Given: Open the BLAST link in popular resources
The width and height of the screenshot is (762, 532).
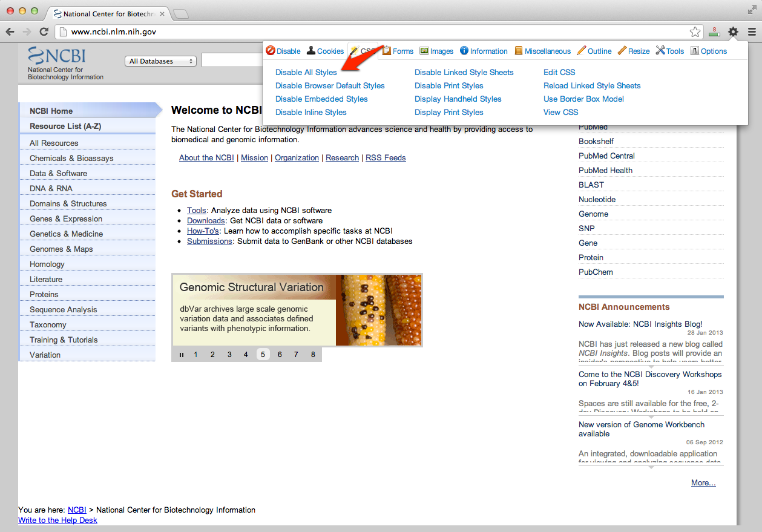Looking at the screenshot, I should [x=591, y=185].
